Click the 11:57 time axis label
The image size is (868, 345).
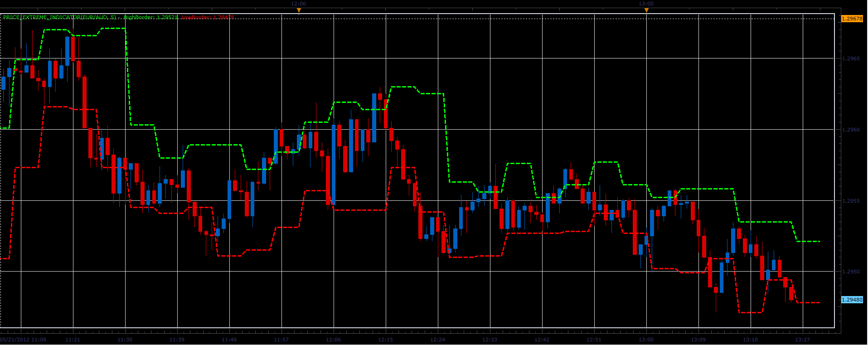[281, 340]
